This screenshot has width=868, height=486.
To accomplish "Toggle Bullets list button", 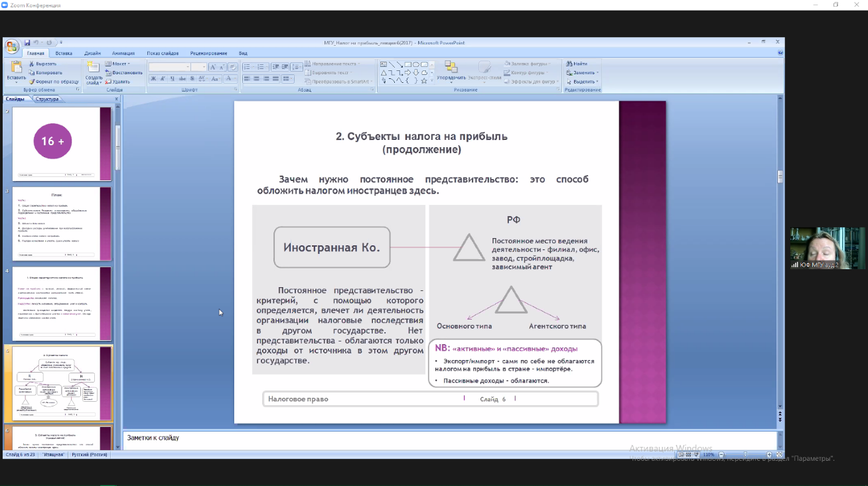I will coord(248,67).
